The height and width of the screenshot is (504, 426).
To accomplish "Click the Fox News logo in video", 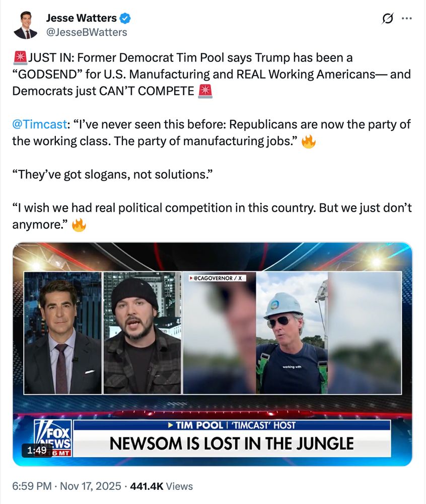I will tap(53, 438).
